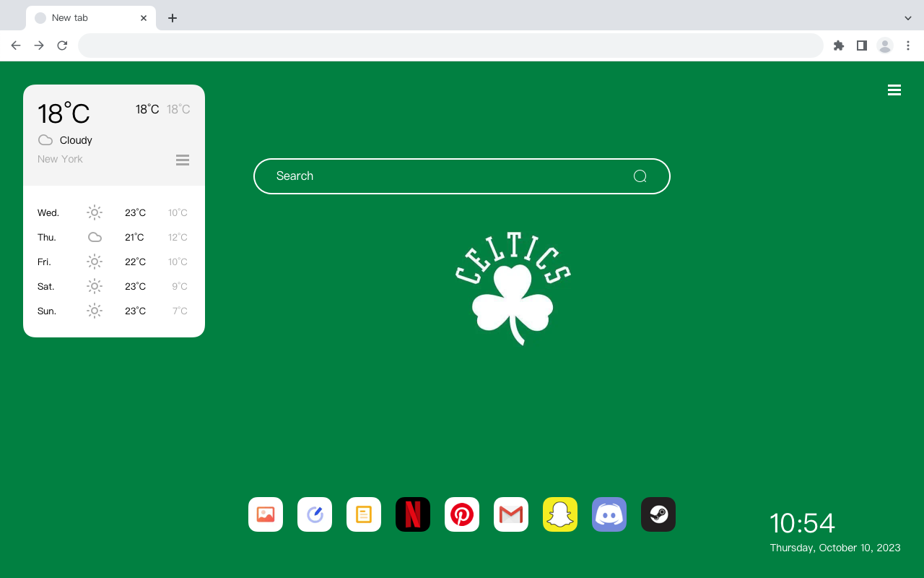The height and width of the screenshot is (578, 924).
Task: Select the Wed. forecast day label
Action: click(48, 212)
